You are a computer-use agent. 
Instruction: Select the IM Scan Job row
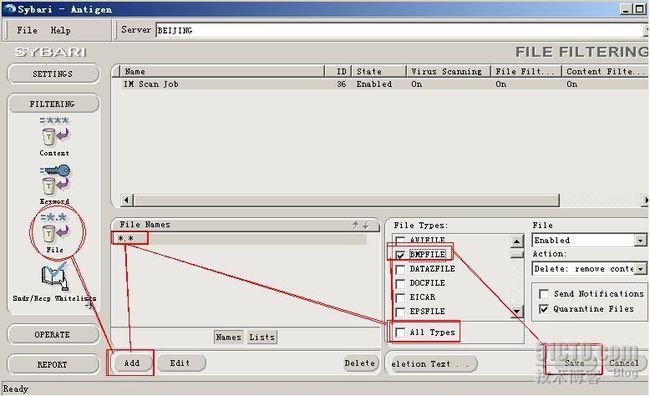(x=379, y=84)
